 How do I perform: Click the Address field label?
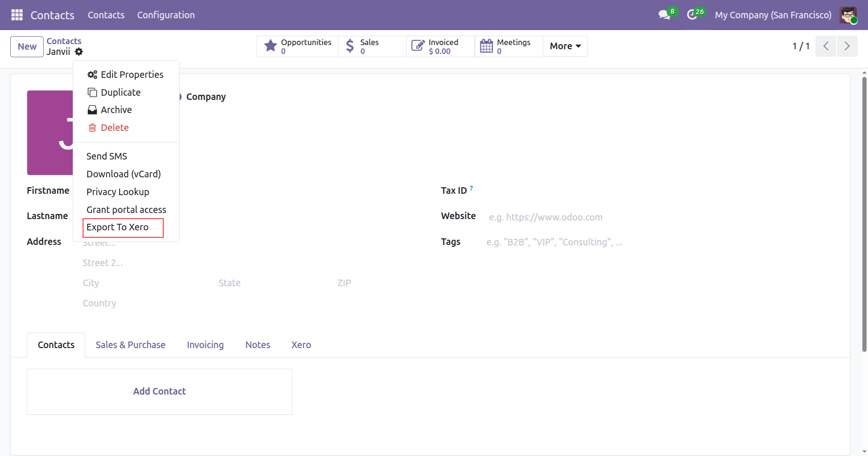pos(44,242)
